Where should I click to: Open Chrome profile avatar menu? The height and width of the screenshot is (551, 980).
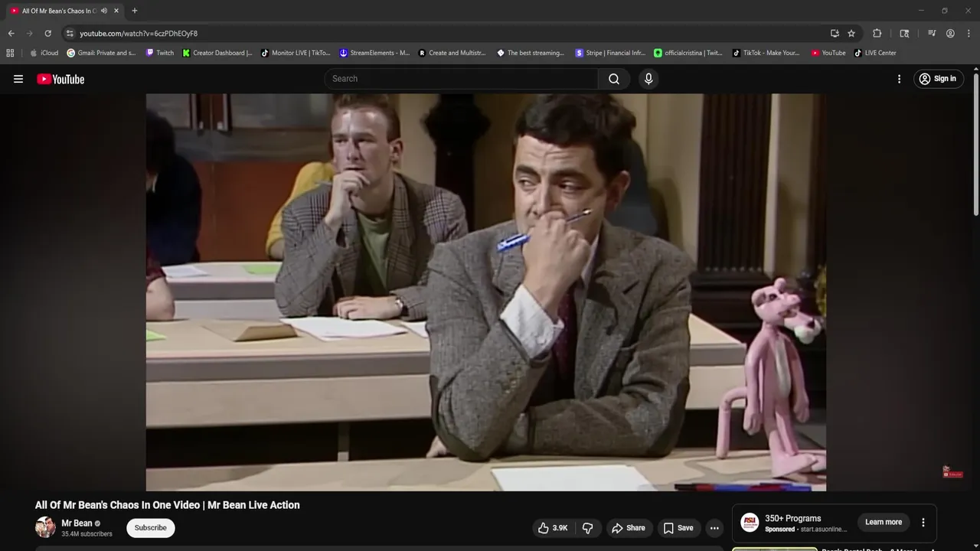click(950, 34)
